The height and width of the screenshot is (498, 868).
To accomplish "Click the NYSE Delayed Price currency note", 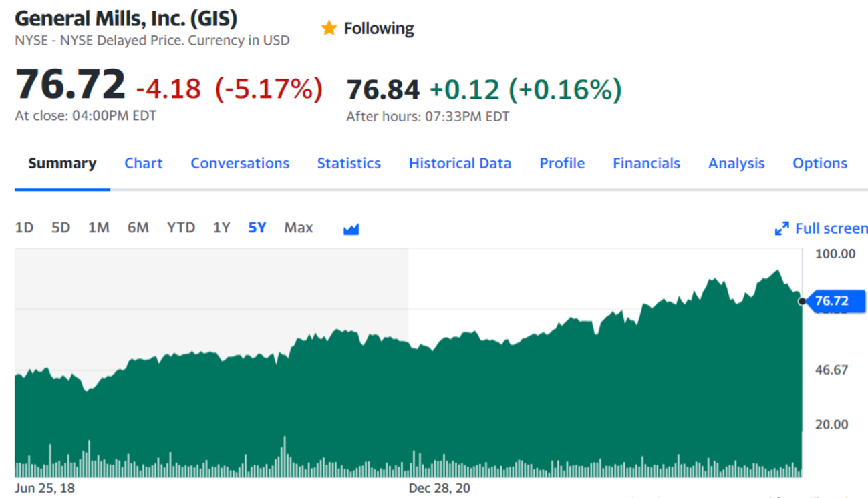I will point(152,41).
